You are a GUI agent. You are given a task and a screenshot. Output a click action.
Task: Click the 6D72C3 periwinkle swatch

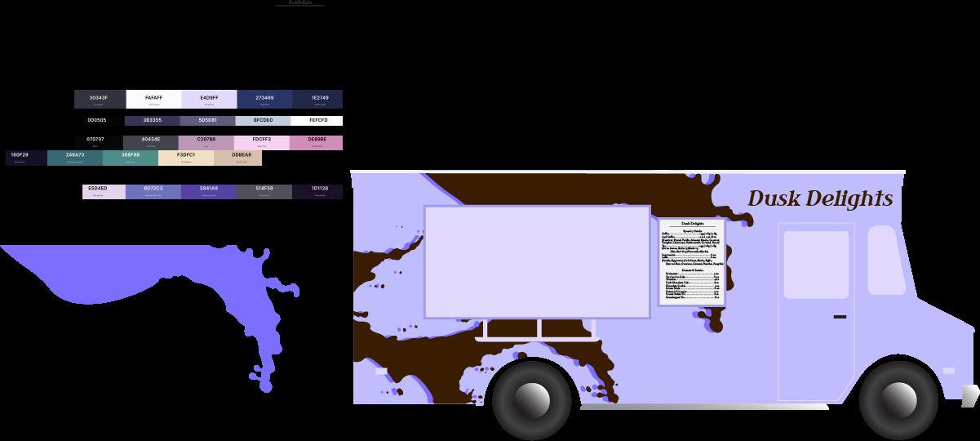click(153, 191)
